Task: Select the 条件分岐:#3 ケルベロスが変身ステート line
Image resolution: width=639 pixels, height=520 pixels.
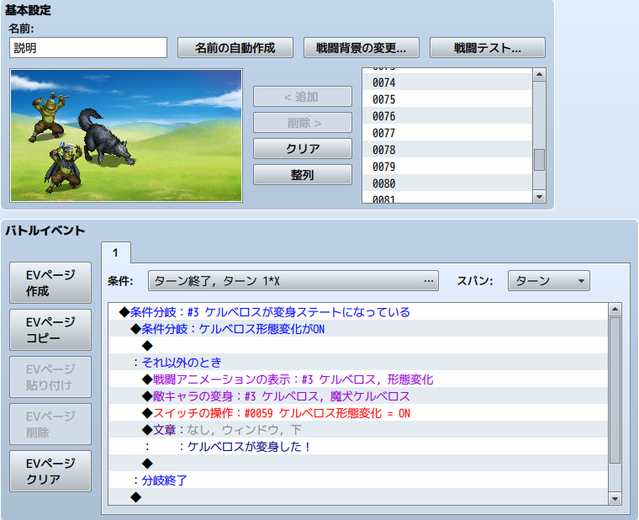Action: point(359,312)
